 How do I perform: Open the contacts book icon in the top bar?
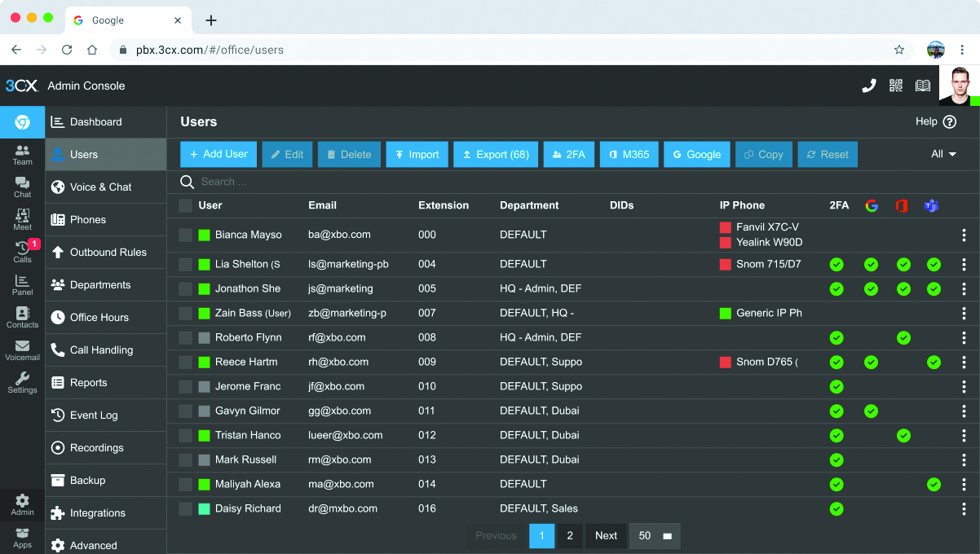[922, 86]
